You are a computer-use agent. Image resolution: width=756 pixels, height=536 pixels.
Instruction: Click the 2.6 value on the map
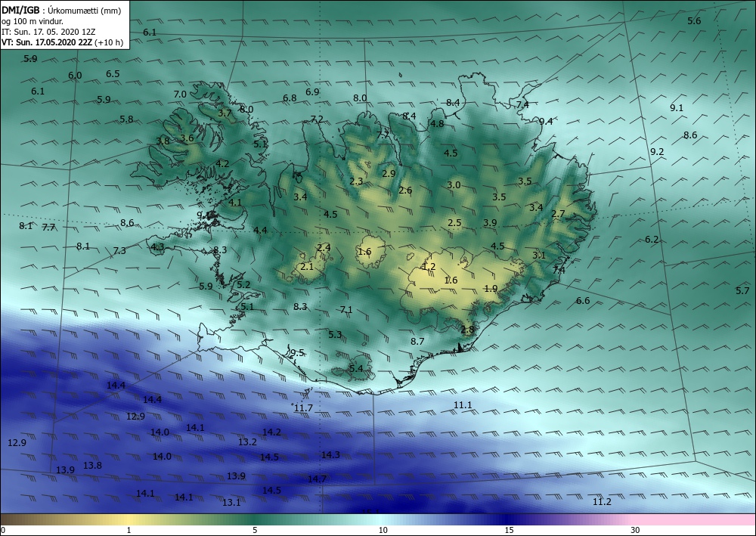pyautogui.click(x=405, y=190)
